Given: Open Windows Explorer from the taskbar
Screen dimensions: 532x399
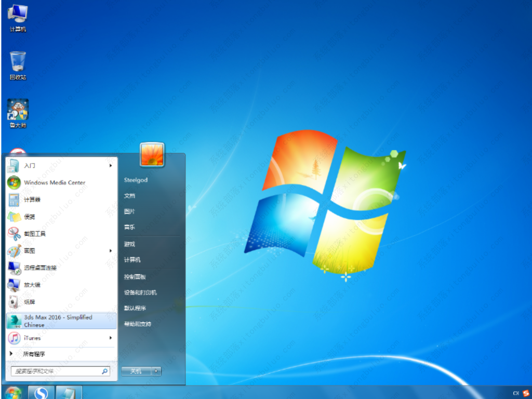Looking at the screenshot, I should click(68, 393).
